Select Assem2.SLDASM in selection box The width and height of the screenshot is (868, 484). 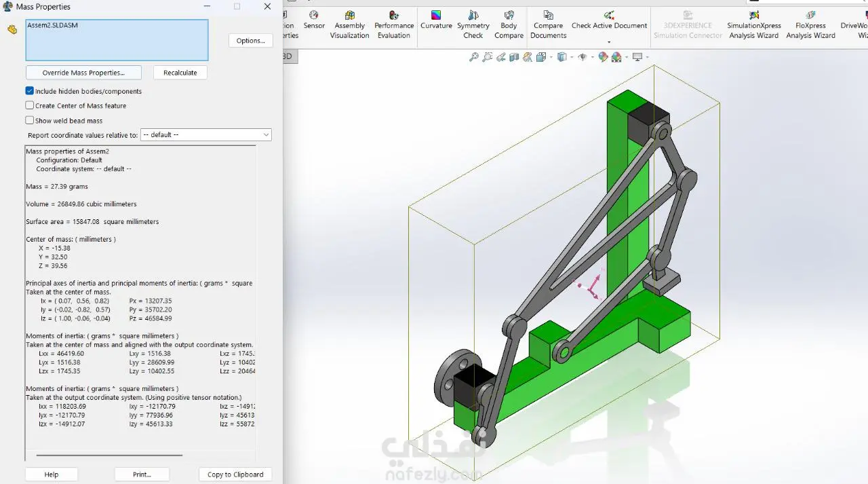(x=52, y=25)
